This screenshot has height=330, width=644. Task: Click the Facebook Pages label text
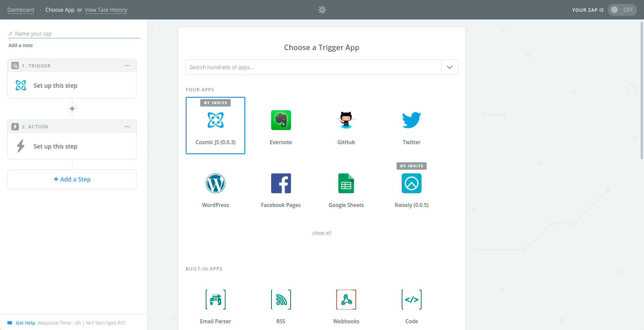point(281,205)
